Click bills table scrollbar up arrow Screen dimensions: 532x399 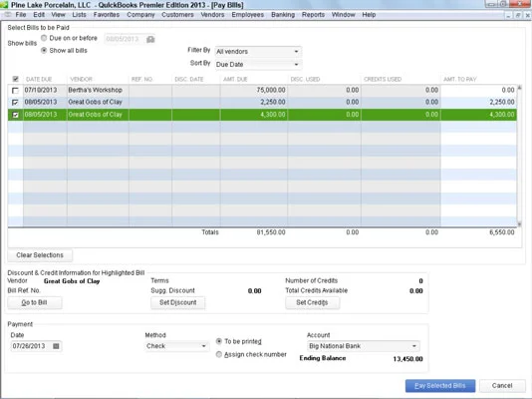(x=519, y=88)
